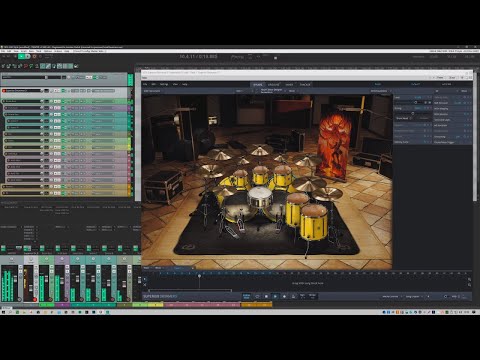The image size is (480, 360).
Task: Open REAPER's Insert menu
Action: [x=24, y=51]
